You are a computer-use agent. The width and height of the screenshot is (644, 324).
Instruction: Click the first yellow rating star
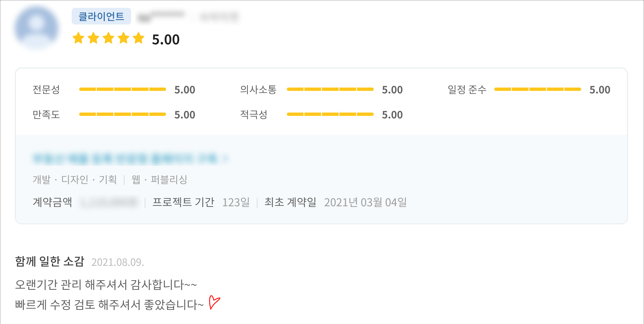[79, 38]
